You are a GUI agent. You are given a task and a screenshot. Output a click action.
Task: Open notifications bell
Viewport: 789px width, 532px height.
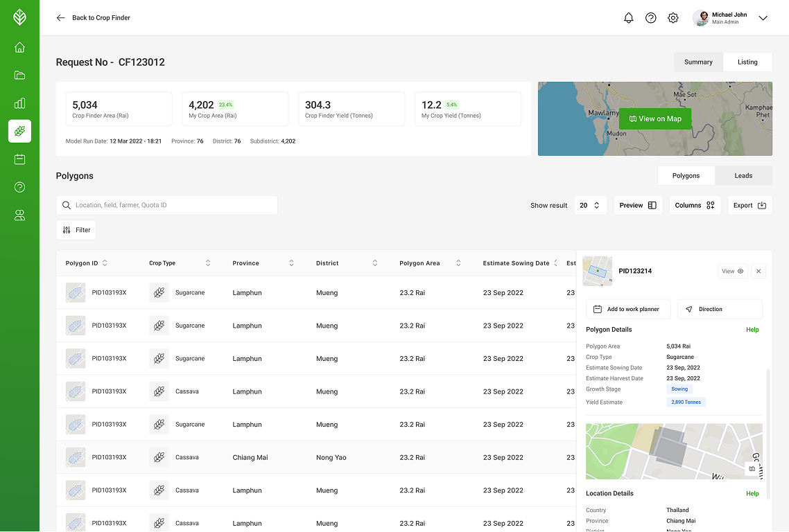coord(628,18)
